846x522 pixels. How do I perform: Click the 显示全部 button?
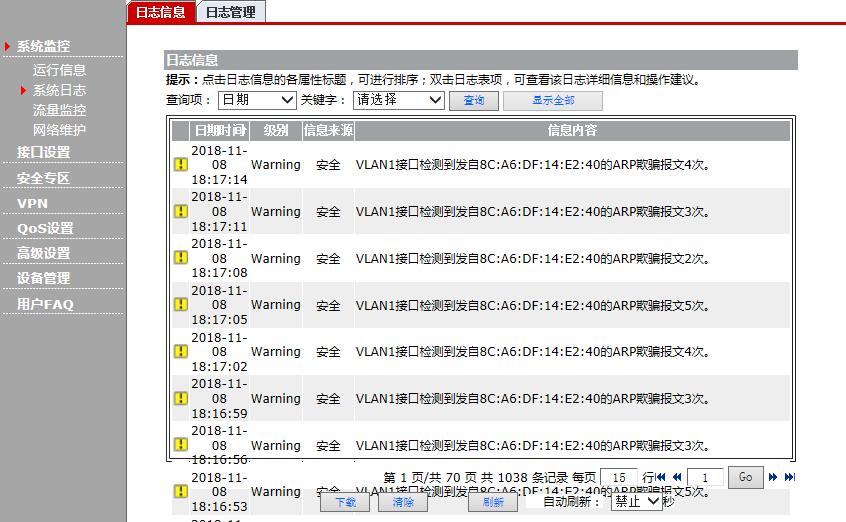point(553,100)
